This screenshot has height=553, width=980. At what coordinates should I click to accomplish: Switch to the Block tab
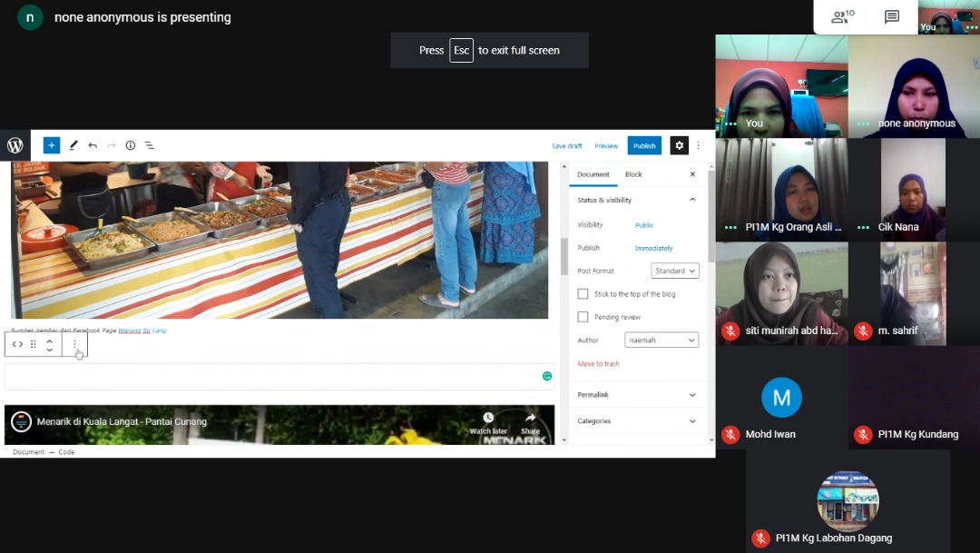633,174
